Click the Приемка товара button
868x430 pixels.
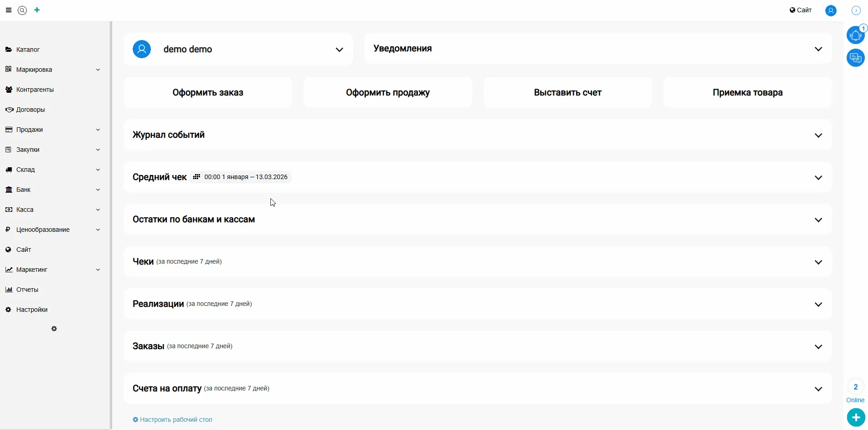click(x=747, y=92)
